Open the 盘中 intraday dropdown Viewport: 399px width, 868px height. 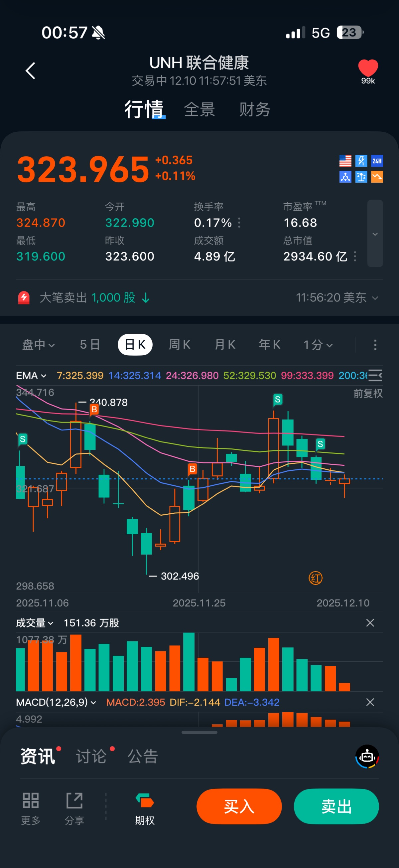[x=38, y=345]
